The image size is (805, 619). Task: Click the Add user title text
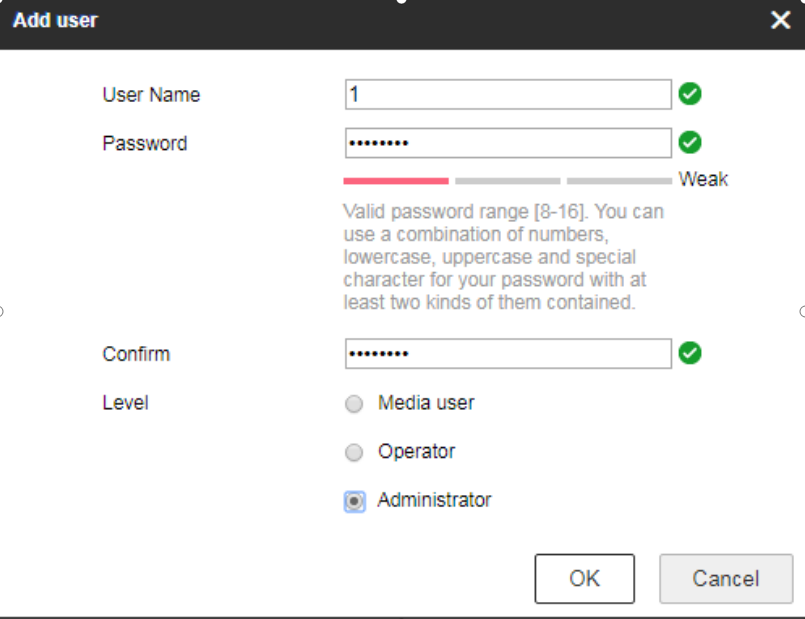(x=55, y=21)
